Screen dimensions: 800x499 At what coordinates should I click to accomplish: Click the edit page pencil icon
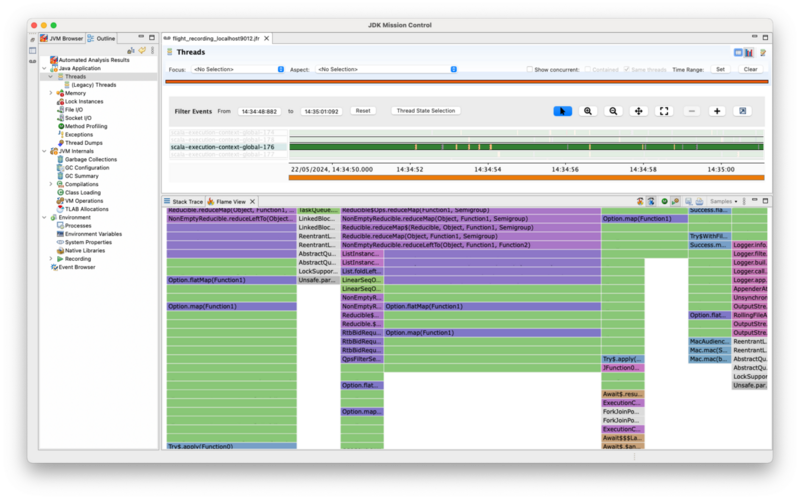(x=763, y=53)
